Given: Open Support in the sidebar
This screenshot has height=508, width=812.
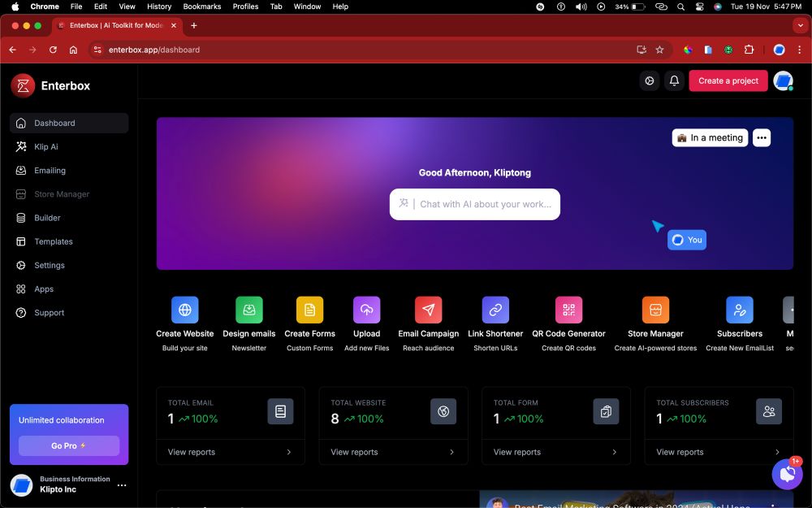Looking at the screenshot, I should tap(69, 313).
